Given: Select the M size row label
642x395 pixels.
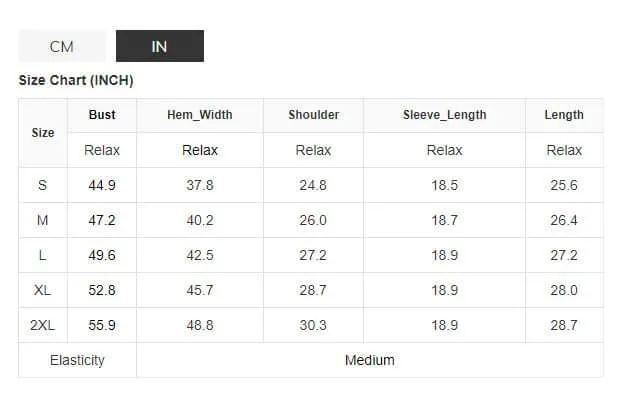Looking at the screenshot, I should 43,220.
